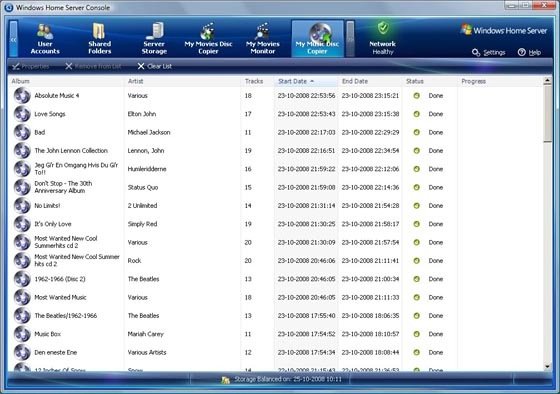The image size is (560, 394).
Task: Click green status icon in Music Box row
Action: click(416, 334)
